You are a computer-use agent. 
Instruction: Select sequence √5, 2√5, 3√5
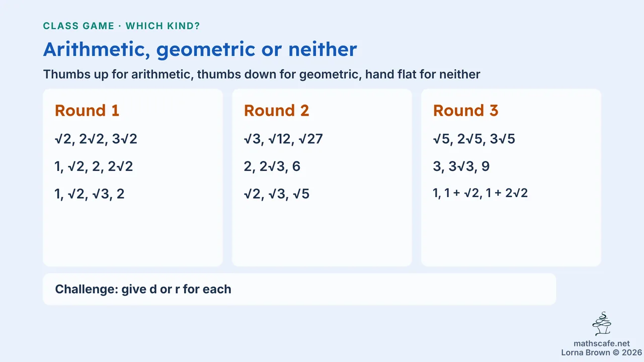tap(474, 139)
